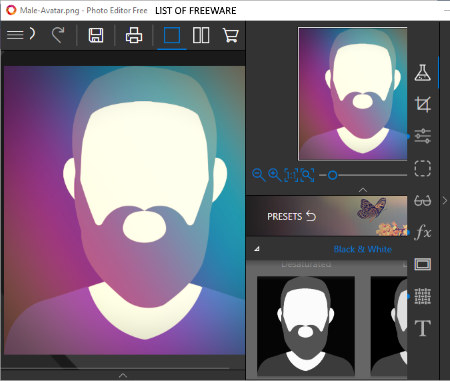The height and width of the screenshot is (381, 450).
Task: Click the PRESETS header label
Action: tap(284, 217)
